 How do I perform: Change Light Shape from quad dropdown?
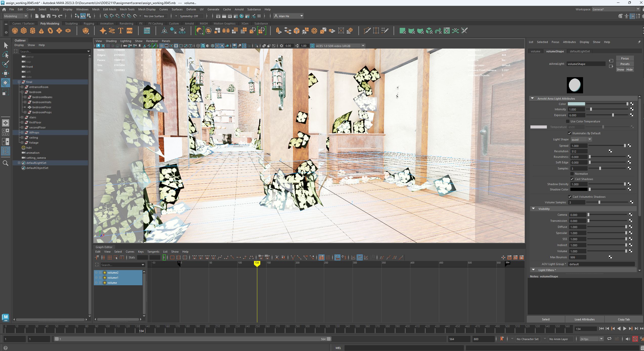pos(590,139)
